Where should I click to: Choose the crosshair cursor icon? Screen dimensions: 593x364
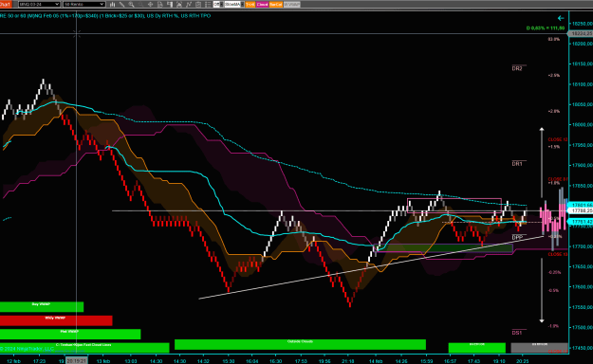click(x=150, y=4)
